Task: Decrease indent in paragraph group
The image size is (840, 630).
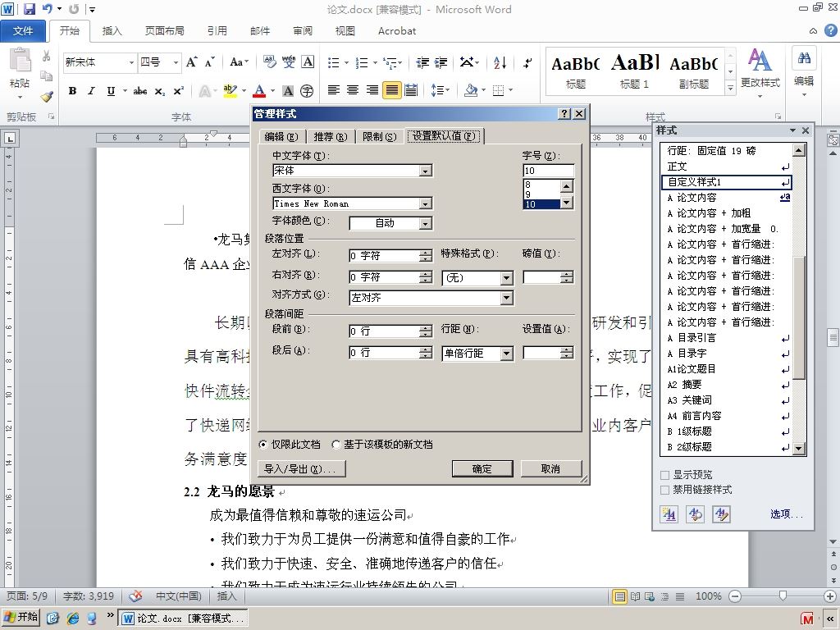Action: (422, 62)
